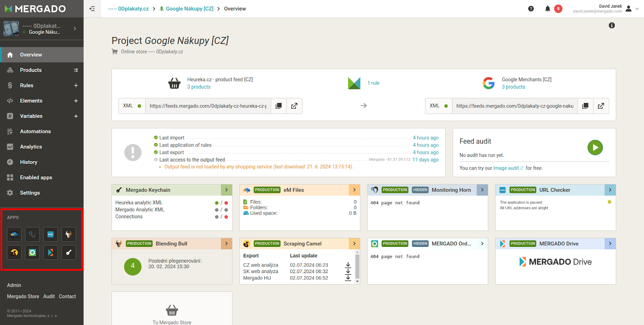Open the Heureka input feed in new tab
Screen dimensions: 644x325
(294, 106)
